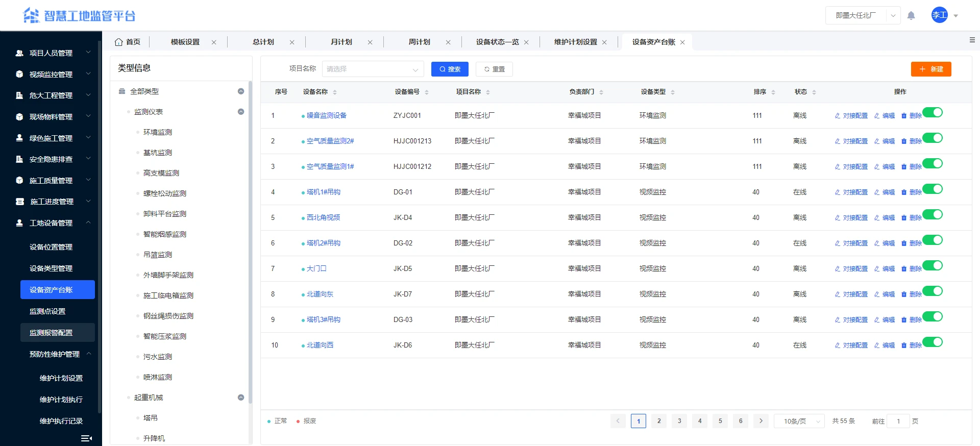Click 视频监控管理 sidebar icon

(19, 74)
